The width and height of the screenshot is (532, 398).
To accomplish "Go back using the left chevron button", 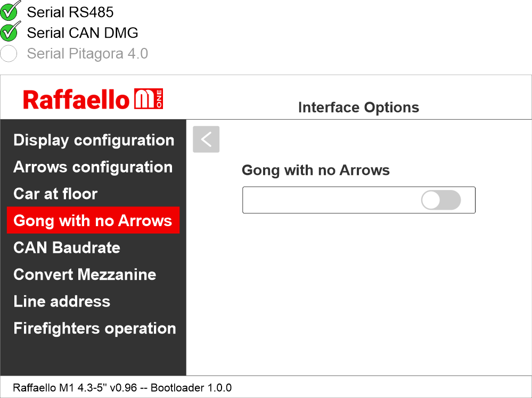I will point(206,139).
